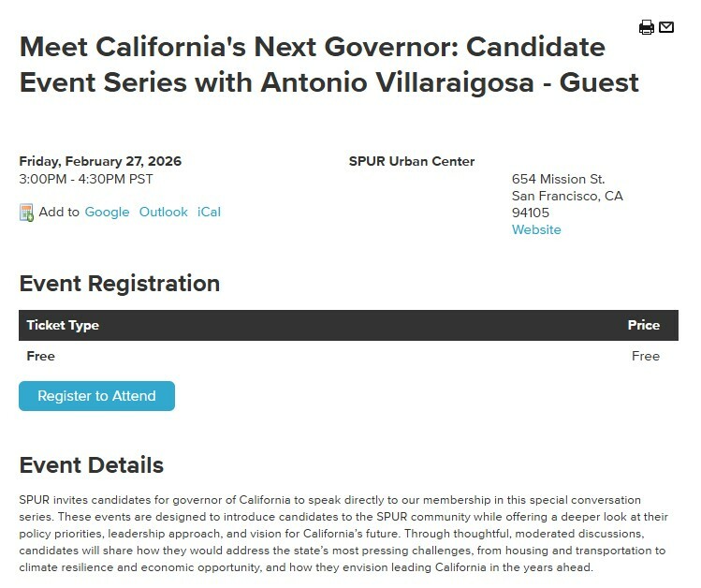Viewport: 701px width, 588px height.
Task: Click the 3:00PM - 4:30PM PST time
Action: (x=86, y=179)
